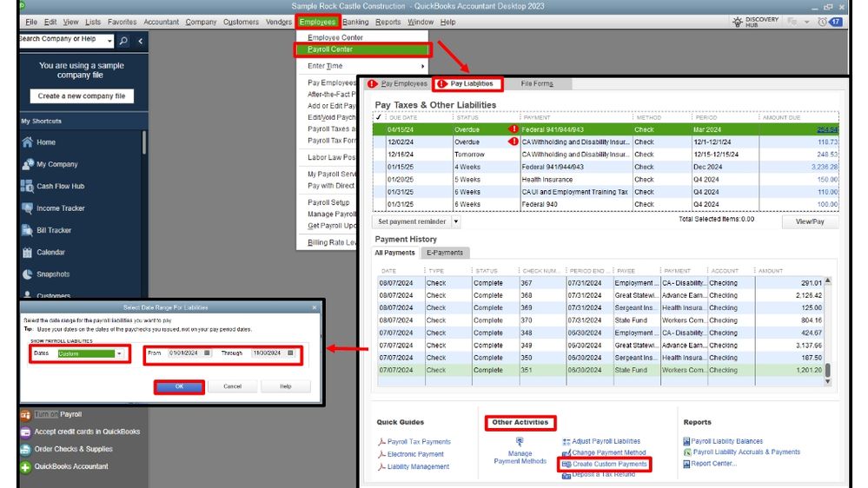Click Create a new company file button
This screenshot has height=488, width=868.
click(x=82, y=96)
